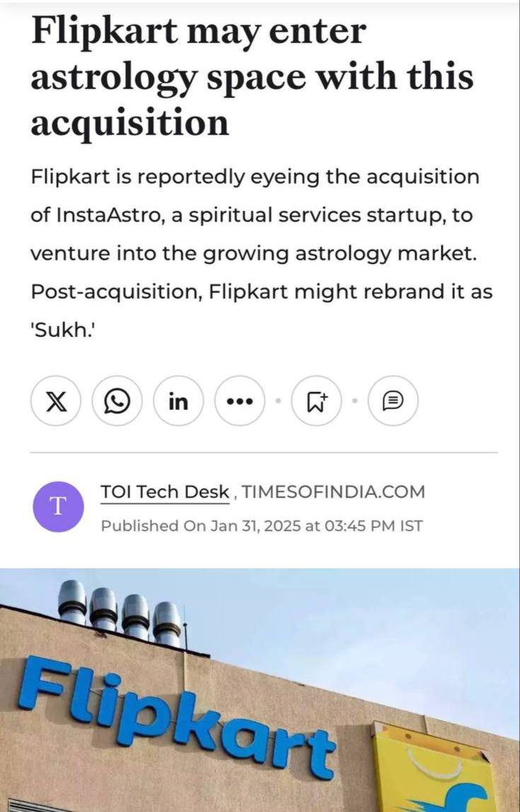Click the purple 'T' author avatar
The width and height of the screenshot is (520, 812).
[x=58, y=506]
